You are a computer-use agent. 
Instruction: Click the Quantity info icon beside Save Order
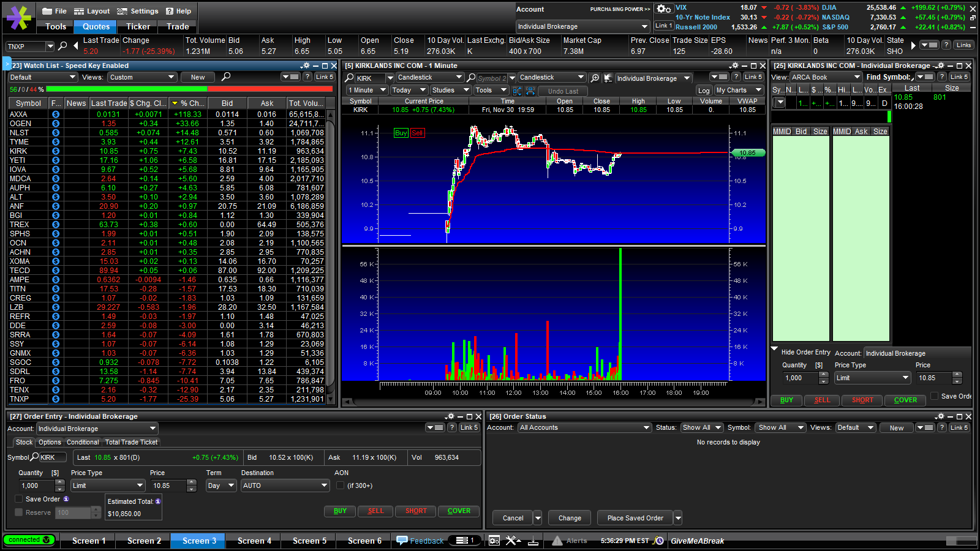click(66, 499)
